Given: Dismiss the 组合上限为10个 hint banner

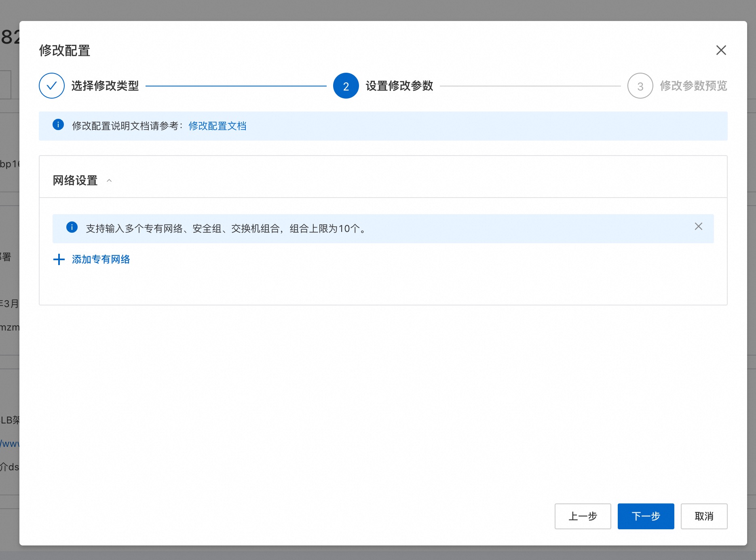Looking at the screenshot, I should (x=698, y=226).
